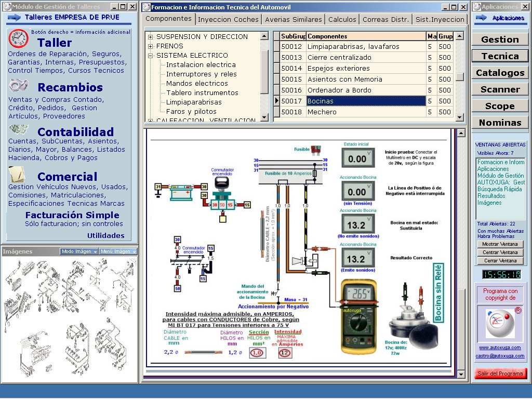Click the Scope button
This screenshot has height=399, width=532.
pyautogui.click(x=500, y=106)
